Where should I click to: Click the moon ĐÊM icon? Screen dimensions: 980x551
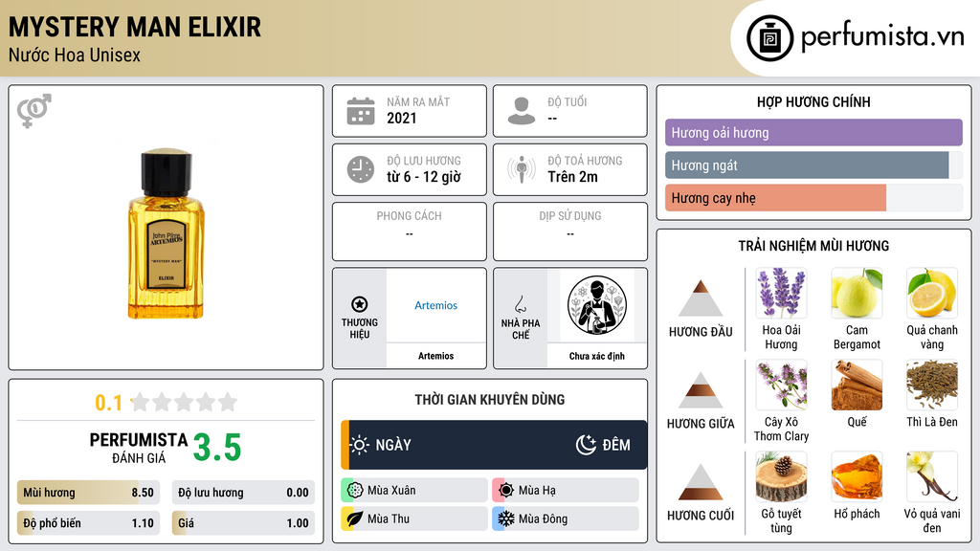click(586, 445)
